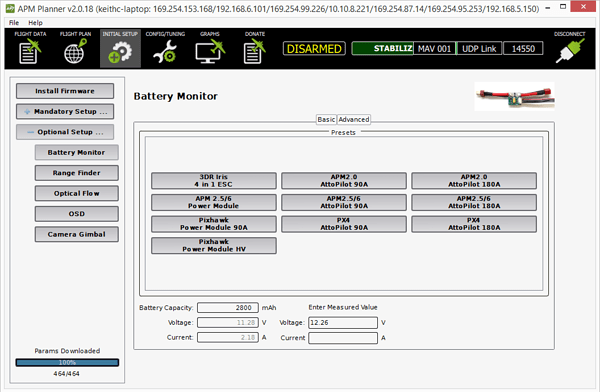Maximize the APM Planner window
Image resolution: width=600 pixels, height=392 pixels.
[563, 7]
